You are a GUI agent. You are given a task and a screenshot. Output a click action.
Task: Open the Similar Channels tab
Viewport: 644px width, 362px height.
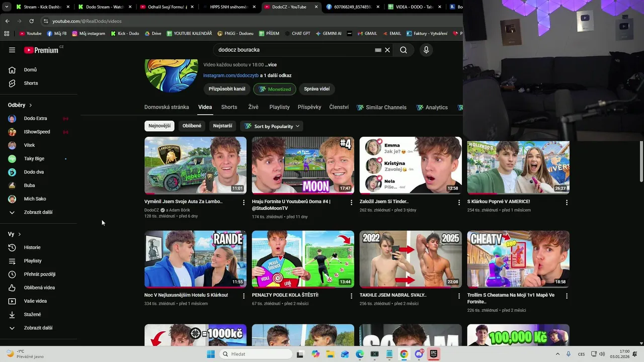tap(381, 107)
